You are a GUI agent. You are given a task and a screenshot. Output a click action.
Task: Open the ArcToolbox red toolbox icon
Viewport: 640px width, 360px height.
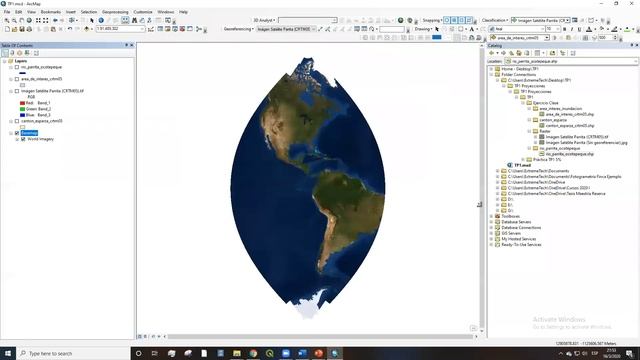pyautogui.click(x=182, y=29)
